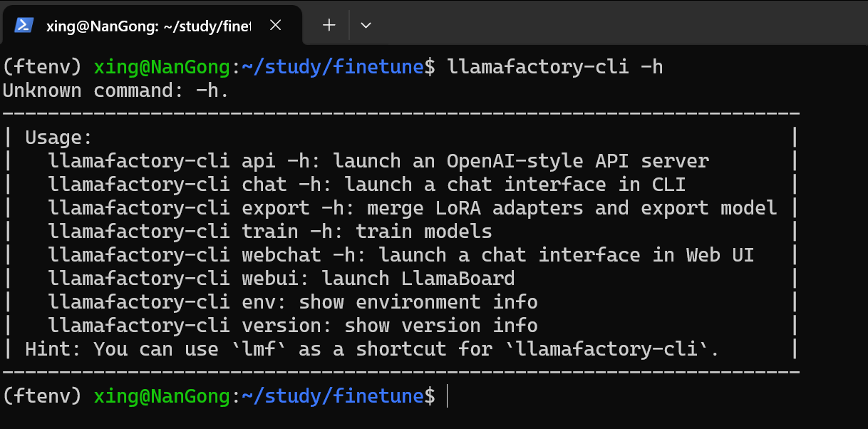Image resolution: width=868 pixels, height=429 pixels.
Task: Close the xing@NanGong terminal tab
Action: (276, 26)
